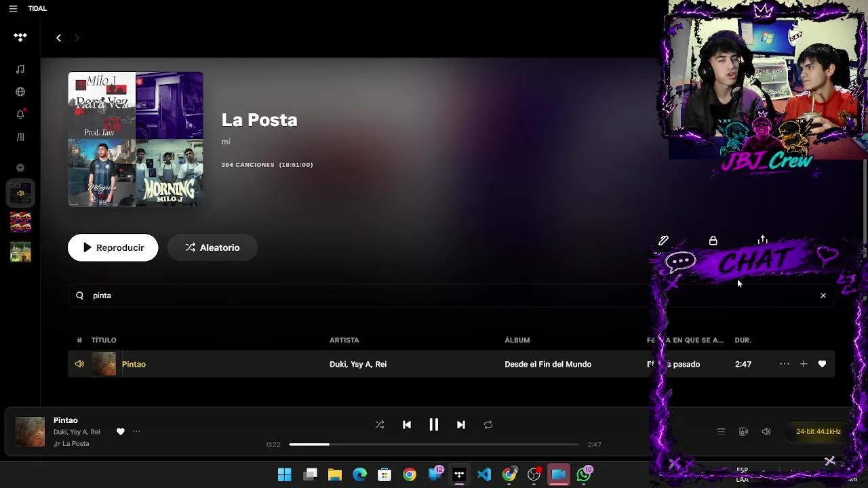Open Microsoft Edge on taskbar
This screenshot has width=868, height=488.
pos(360,474)
